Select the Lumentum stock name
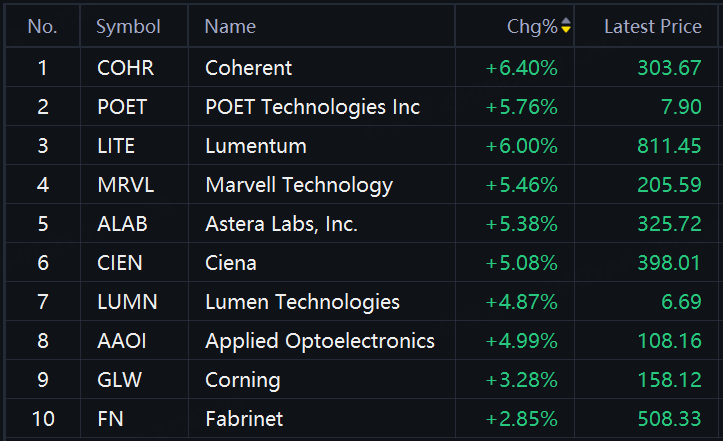The width and height of the screenshot is (723, 441). pyautogui.click(x=256, y=146)
